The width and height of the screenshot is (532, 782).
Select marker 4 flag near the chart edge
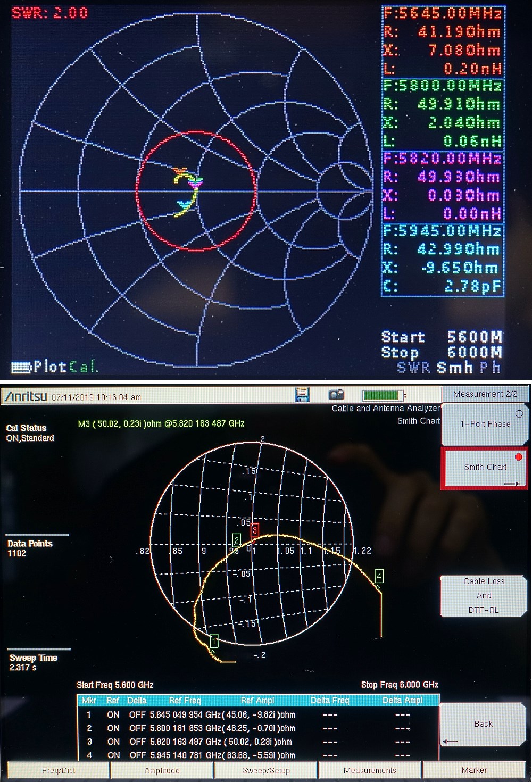pyautogui.click(x=379, y=576)
